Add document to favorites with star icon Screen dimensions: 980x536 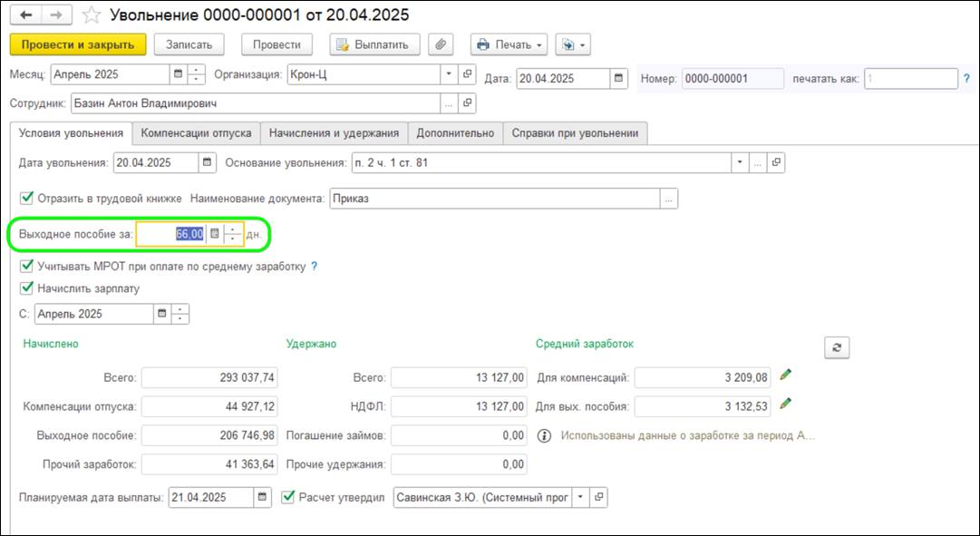point(91,15)
